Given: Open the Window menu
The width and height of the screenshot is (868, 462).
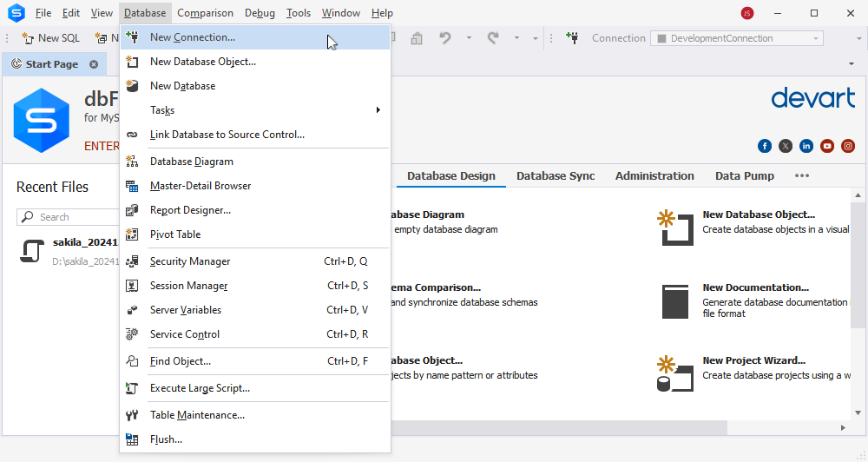Looking at the screenshot, I should click(x=341, y=13).
